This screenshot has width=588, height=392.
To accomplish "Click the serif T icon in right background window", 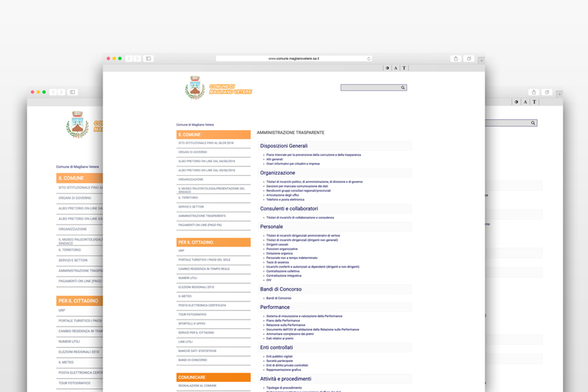I will (534, 102).
